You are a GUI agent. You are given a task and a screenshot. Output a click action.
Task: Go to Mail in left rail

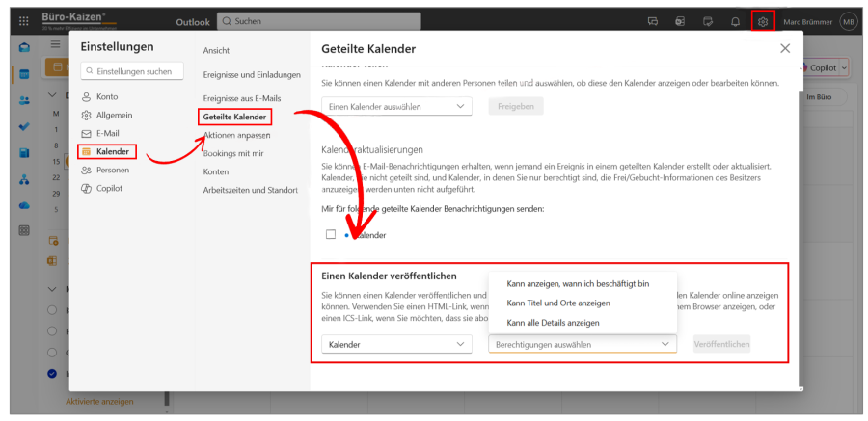pos(24,47)
